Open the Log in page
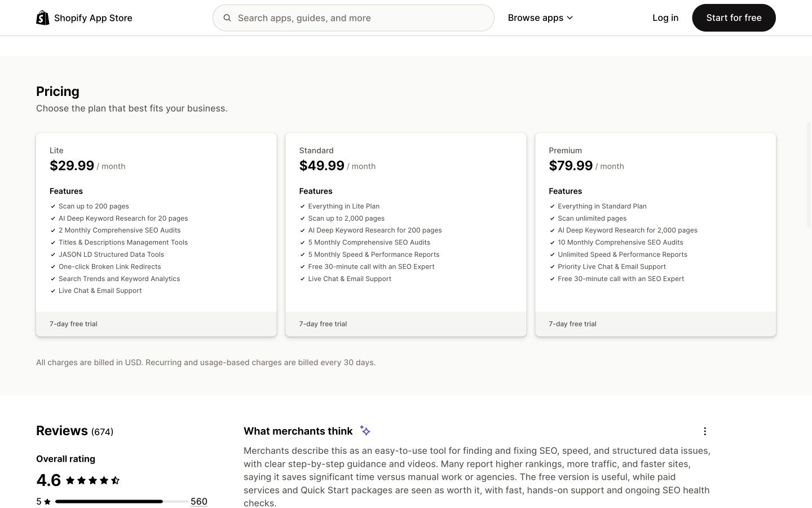 pyautogui.click(x=665, y=18)
